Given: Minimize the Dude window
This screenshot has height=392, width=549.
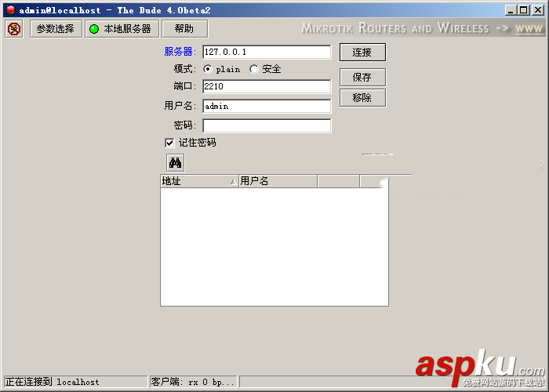Looking at the screenshot, I should pos(511,10).
